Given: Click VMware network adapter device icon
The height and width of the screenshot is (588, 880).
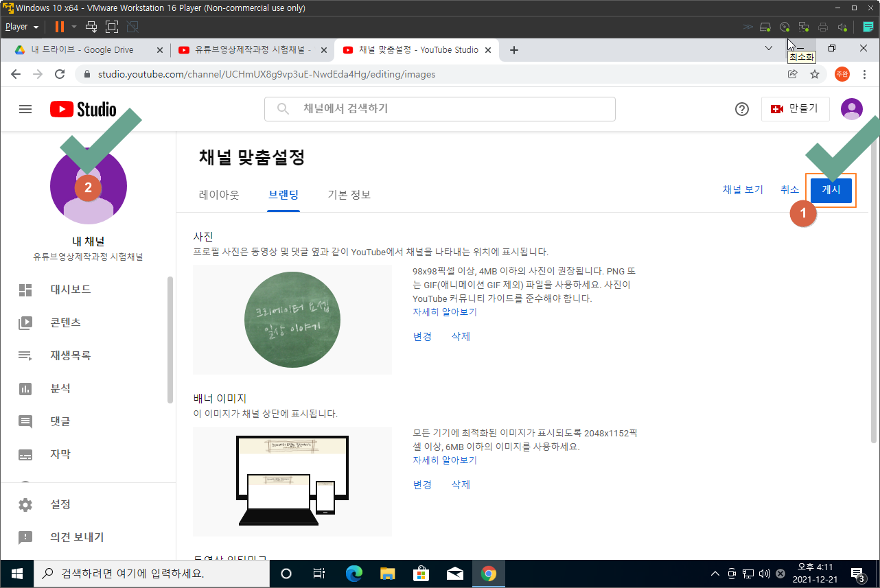Looking at the screenshot, I should tap(804, 27).
